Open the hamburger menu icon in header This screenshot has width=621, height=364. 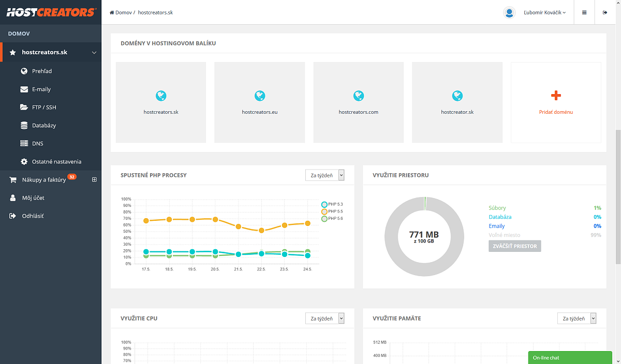[x=584, y=12]
